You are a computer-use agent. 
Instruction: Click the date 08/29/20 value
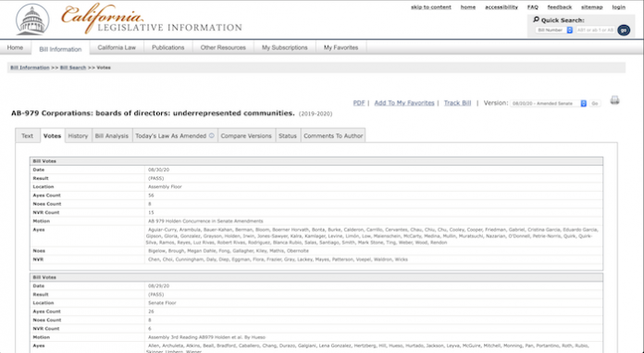[x=158, y=285]
